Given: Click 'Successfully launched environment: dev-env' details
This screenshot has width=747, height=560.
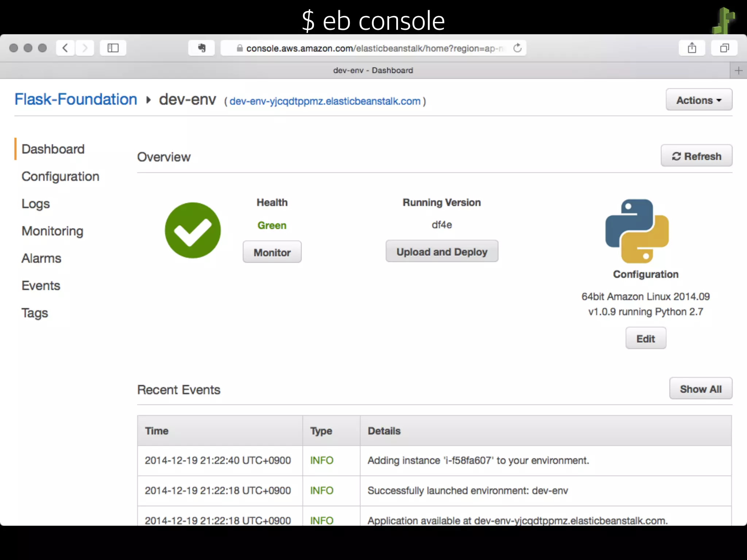Looking at the screenshot, I should pyautogui.click(x=468, y=491).
